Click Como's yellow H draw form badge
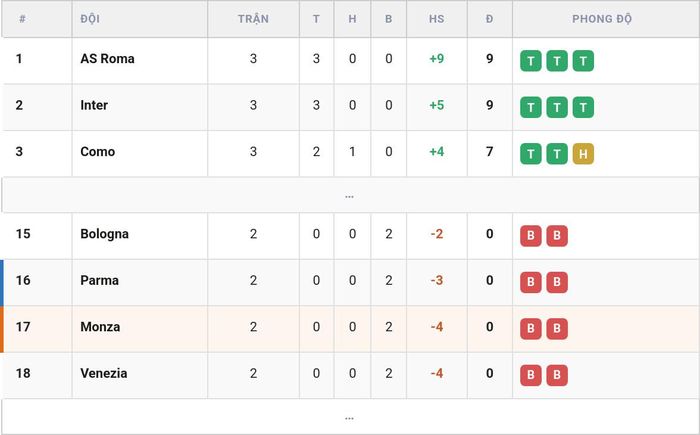The height and width of the screenshot is (435, 700). coord(583,154)
